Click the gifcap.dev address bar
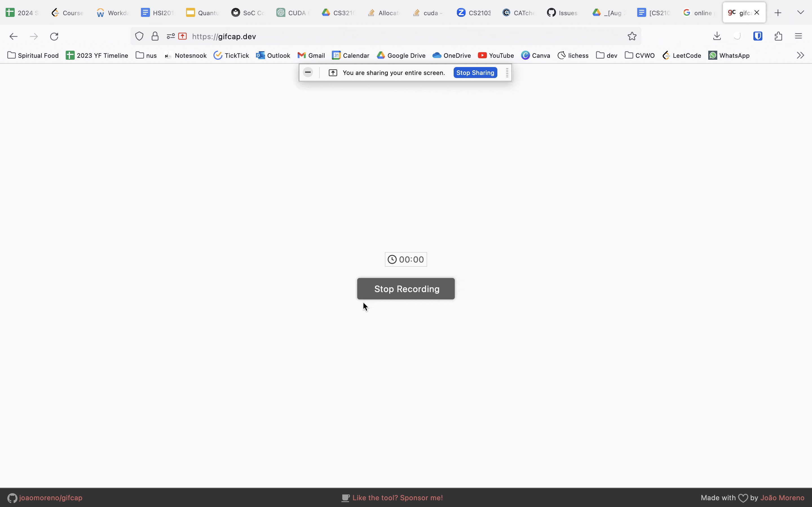The image size is (812, 507). [x=369, y=36]
